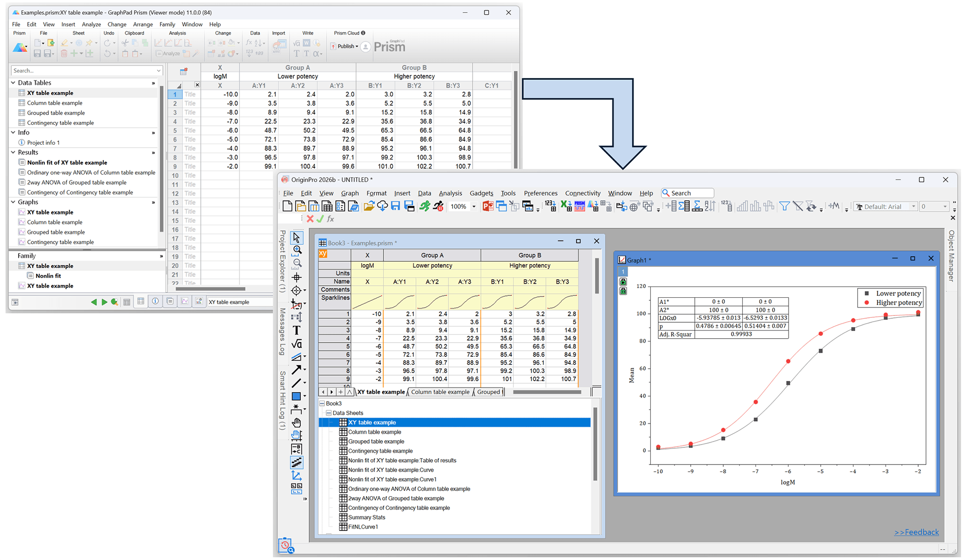Open the Object Manager side panel
The height and width of the screenshot is (560, 965).
951,256
